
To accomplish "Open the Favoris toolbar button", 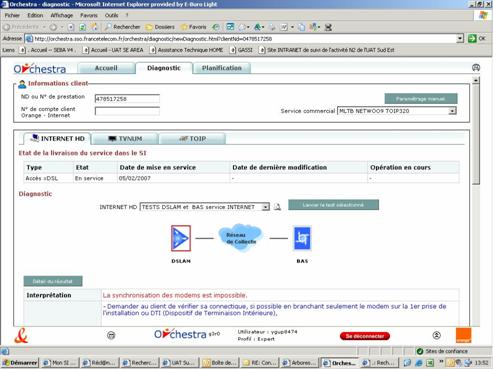I will point(193,27).
